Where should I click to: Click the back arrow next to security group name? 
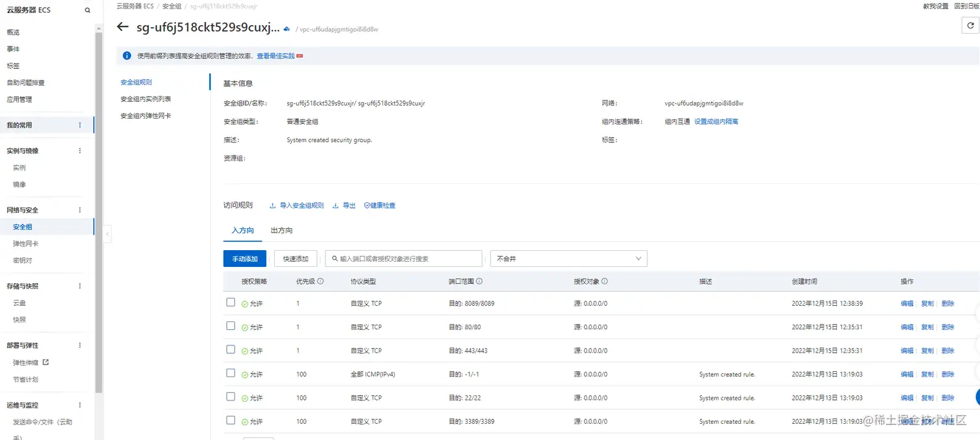122,27
